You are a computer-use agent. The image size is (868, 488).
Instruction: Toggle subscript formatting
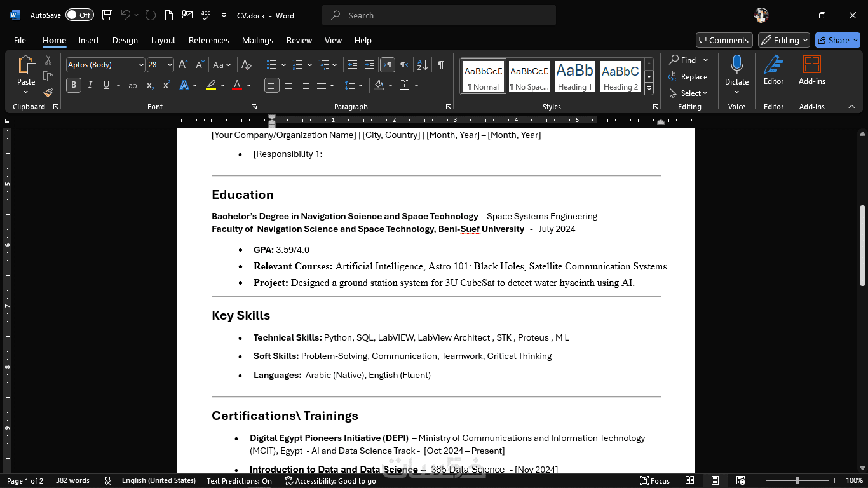coord(150,85)
